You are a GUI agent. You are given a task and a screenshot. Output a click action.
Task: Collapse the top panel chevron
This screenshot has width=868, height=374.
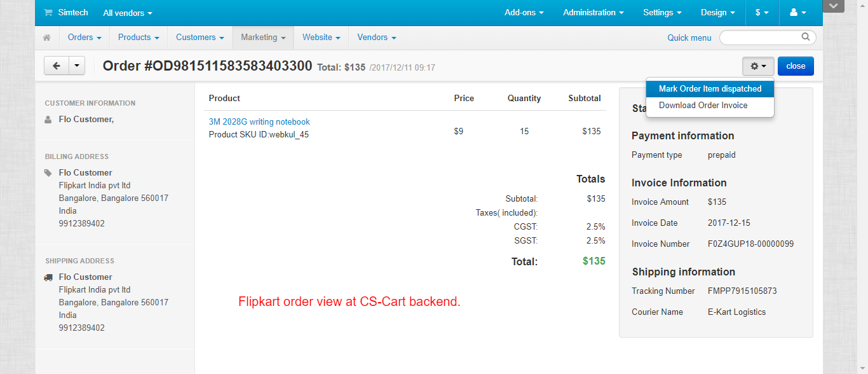pyautogui.click(x=834, y=6)
